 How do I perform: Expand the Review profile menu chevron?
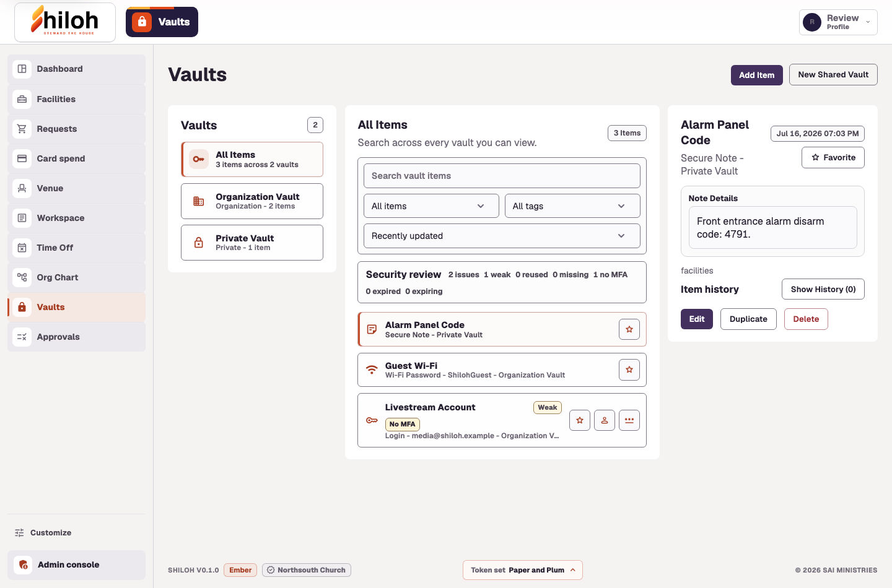click(868, 22)
